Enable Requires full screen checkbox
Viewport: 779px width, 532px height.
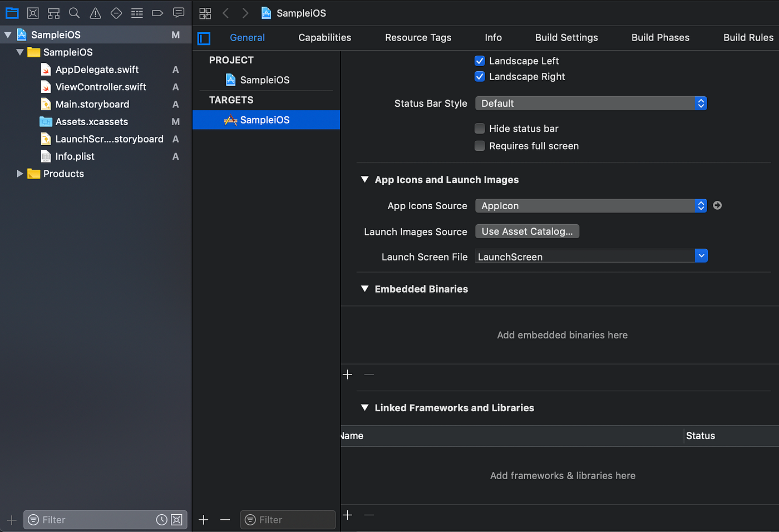pyautogui.click(x=480, y=146)
